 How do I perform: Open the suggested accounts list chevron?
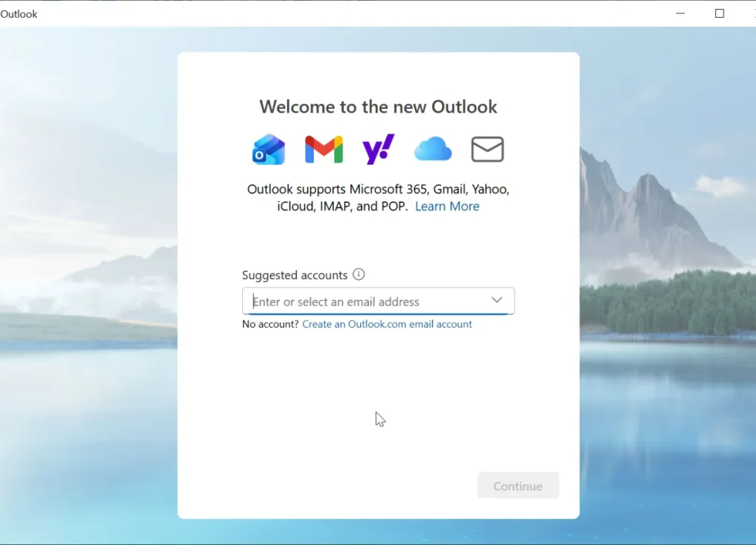tap(497, 301)
